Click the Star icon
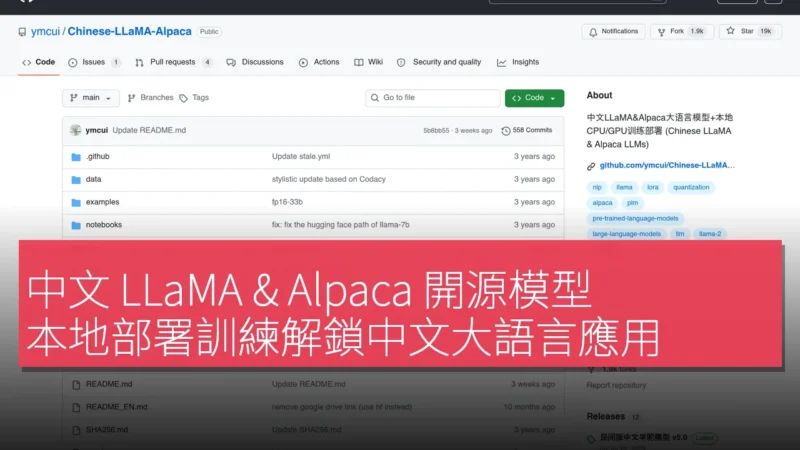Viewport: 800px width, 450px height. [731, 31]
